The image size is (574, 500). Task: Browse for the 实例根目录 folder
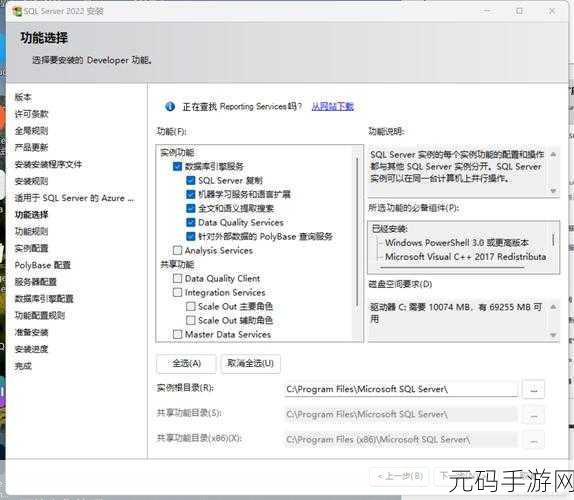click(x=534, y=389)
